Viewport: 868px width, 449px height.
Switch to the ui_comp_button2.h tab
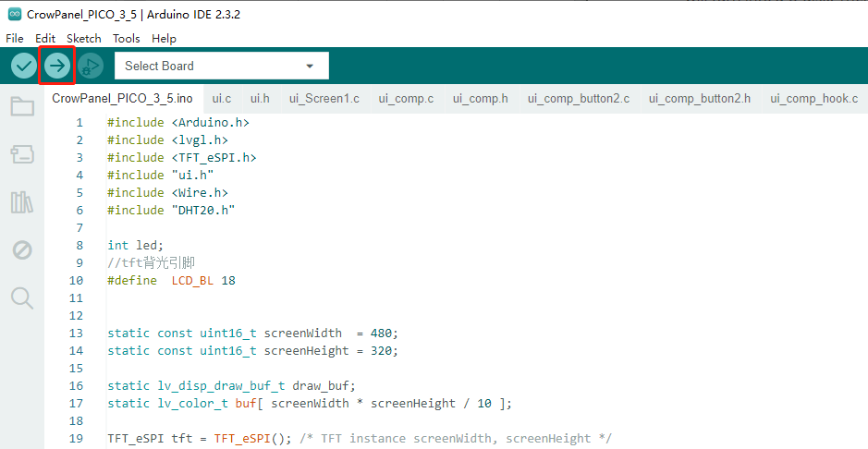pos(700,99)
